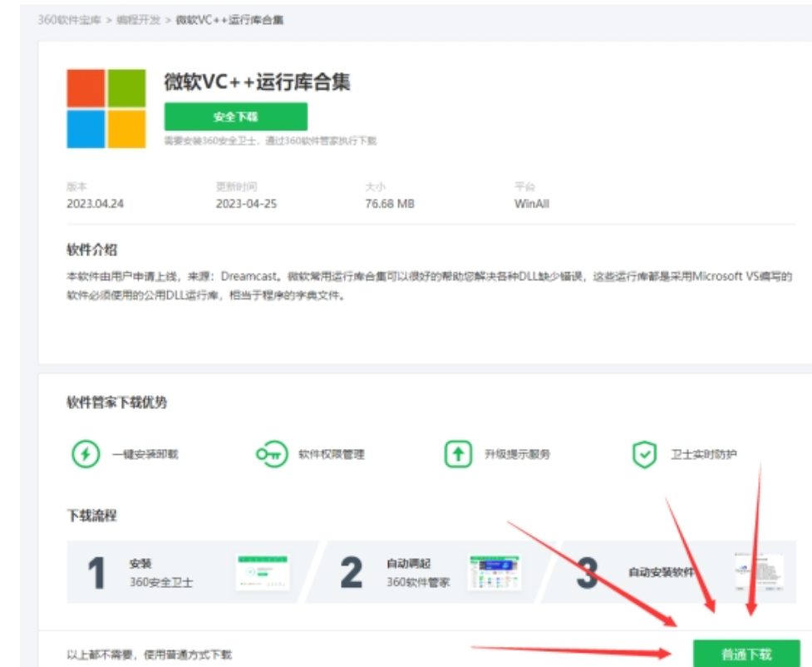812x667 pixels.
Task: Click the shield icon for 卫士实时防护
Action: click(x=644, y=454)
